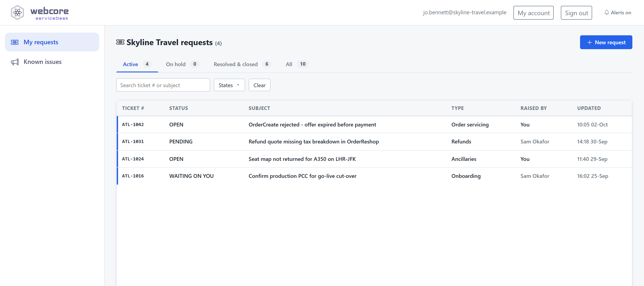This screenshot has width=644, height=286.
Task: Open ticket ATL-1016
Action: [133, 176]
